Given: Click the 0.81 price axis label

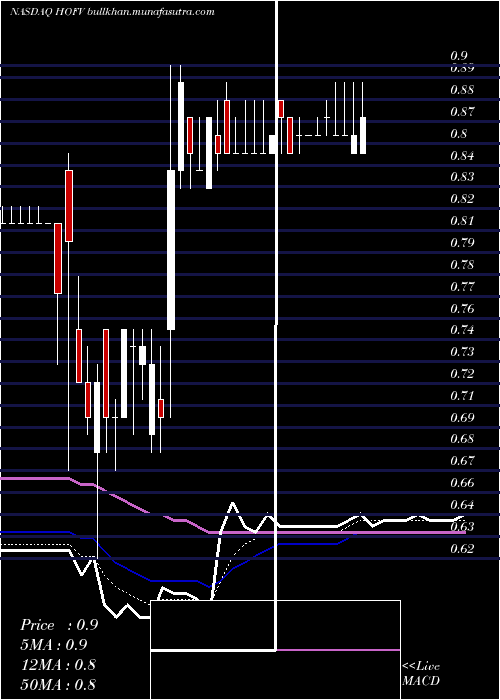Looking at the screenshot, I should (462, 221).
